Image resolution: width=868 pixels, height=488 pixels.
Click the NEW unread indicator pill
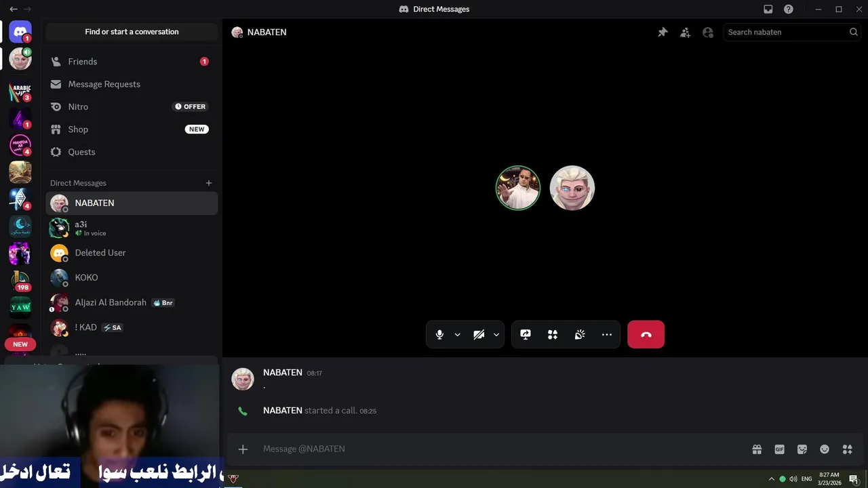20,344
